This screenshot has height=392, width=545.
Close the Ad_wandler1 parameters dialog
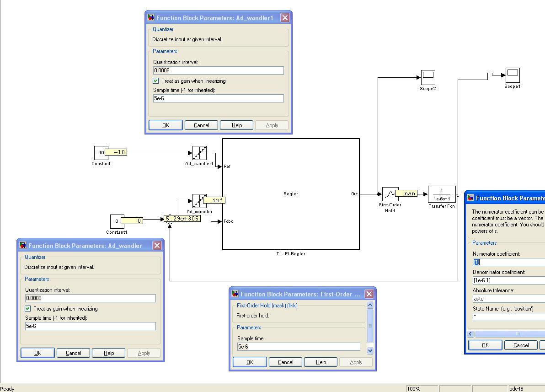(285, 18)
